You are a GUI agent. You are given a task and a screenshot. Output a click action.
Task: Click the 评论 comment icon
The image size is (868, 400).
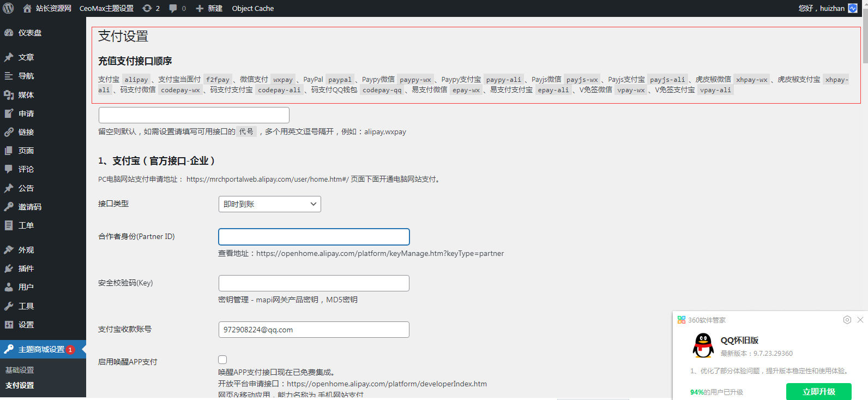click(9, 169)
